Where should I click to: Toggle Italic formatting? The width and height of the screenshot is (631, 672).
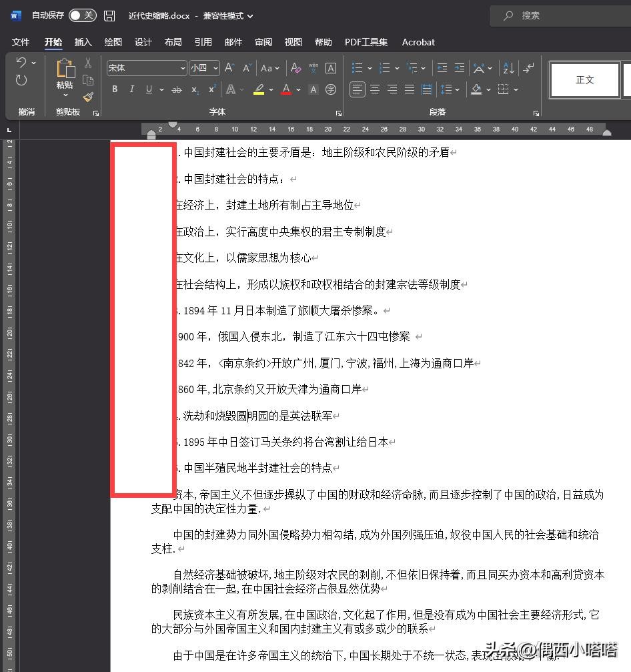[x=131, y=89]
